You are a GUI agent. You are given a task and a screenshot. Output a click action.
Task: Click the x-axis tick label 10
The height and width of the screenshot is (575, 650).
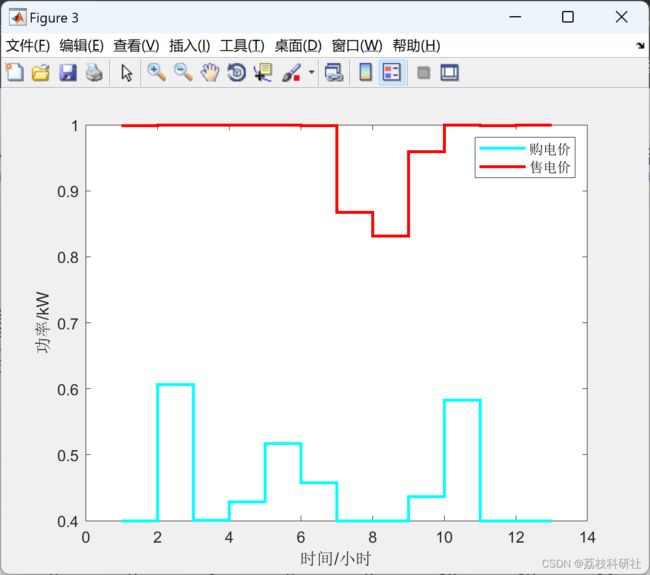[444, 538]
